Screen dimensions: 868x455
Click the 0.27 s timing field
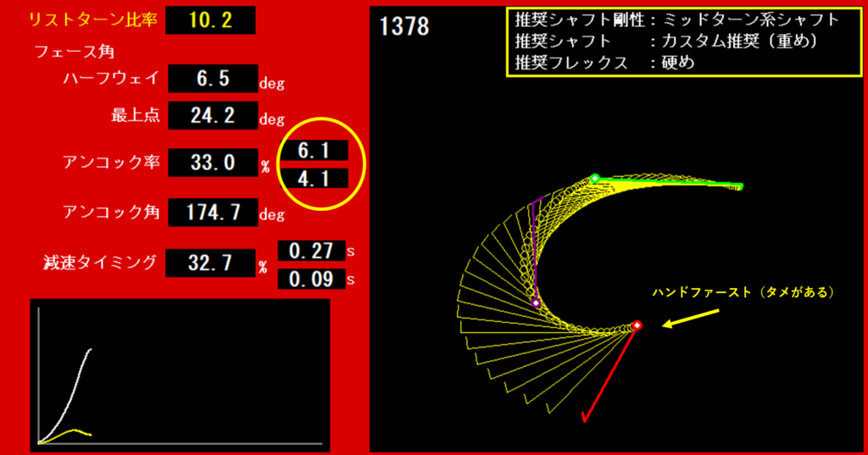[x=311, y=251]
